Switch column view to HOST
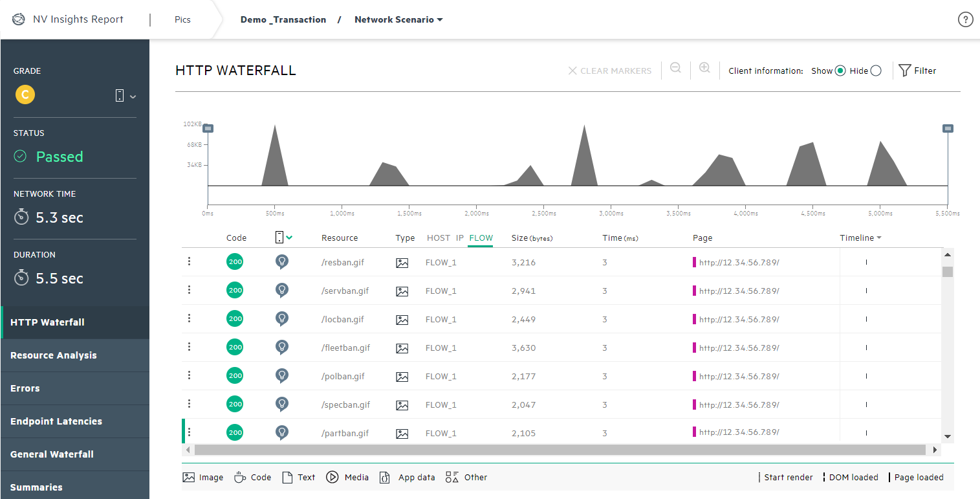This screenshot has width=980, height=499. coord(438,238)
